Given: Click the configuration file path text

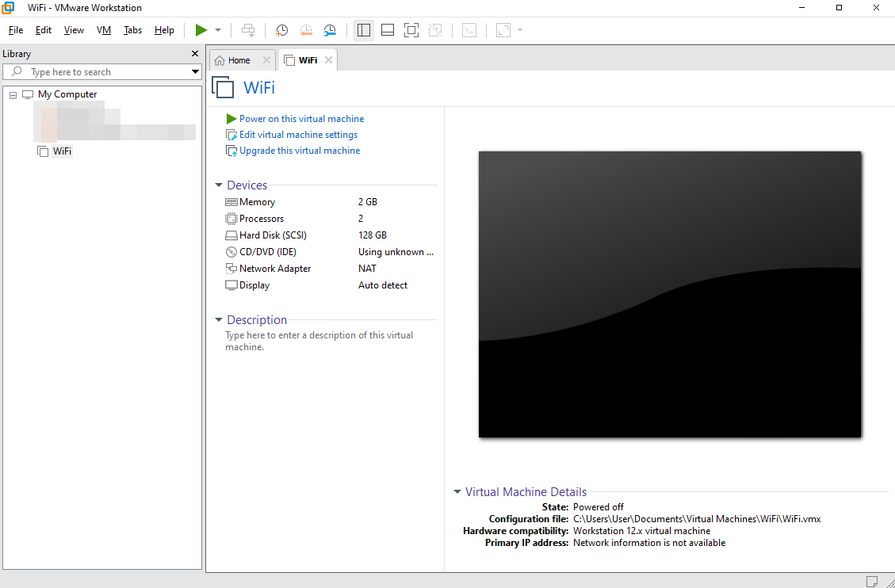Looking at the screenshot, I should click(x=697, y=519).
